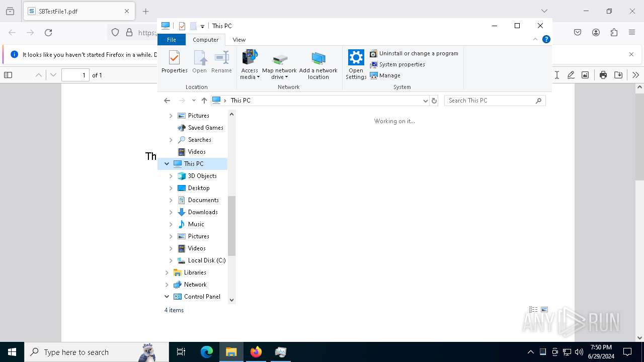Open address bar history dropdown
The image size is (644, 362).
(426, 101)
